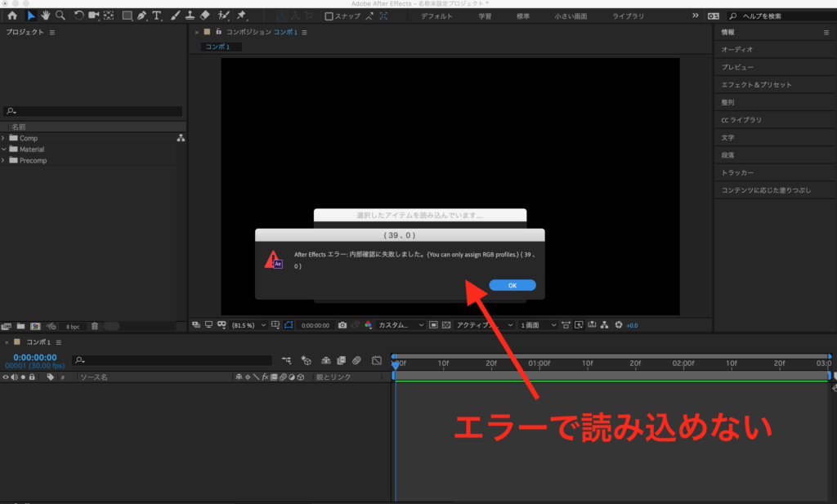The height and width of the screenshot is (504, 837).
Task: Switch to the ライブラリ workspace
Action: 629,16
